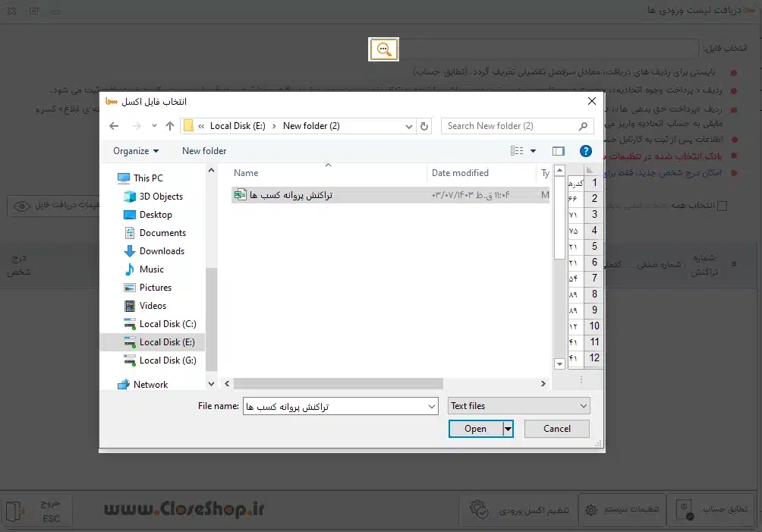
Task: Click the eye icon for file receive settings
Action: [22, 206]
